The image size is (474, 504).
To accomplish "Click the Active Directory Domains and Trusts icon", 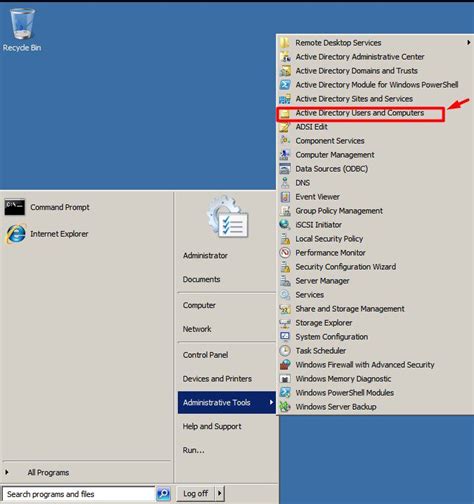I will 285,71.
